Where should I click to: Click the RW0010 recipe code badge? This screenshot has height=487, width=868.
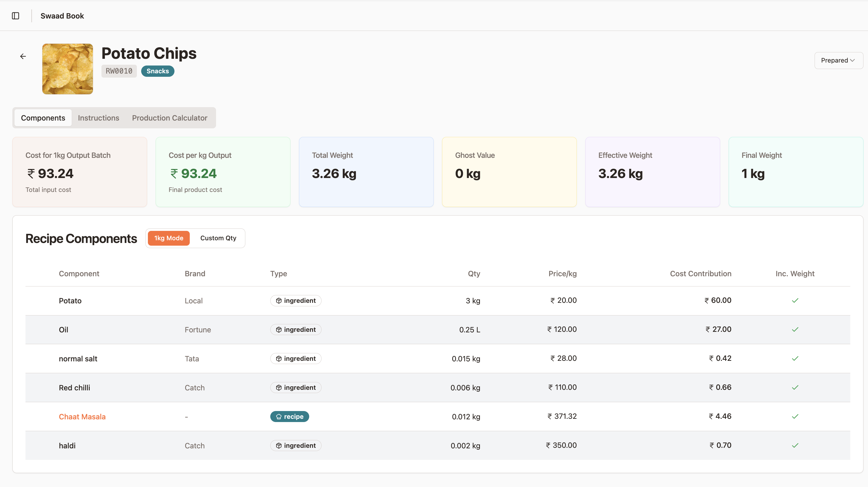(x=119, y=71)
